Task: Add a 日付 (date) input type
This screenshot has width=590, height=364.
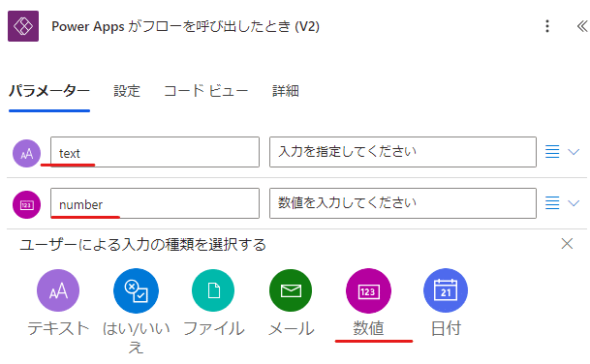Action: point(446,303)
